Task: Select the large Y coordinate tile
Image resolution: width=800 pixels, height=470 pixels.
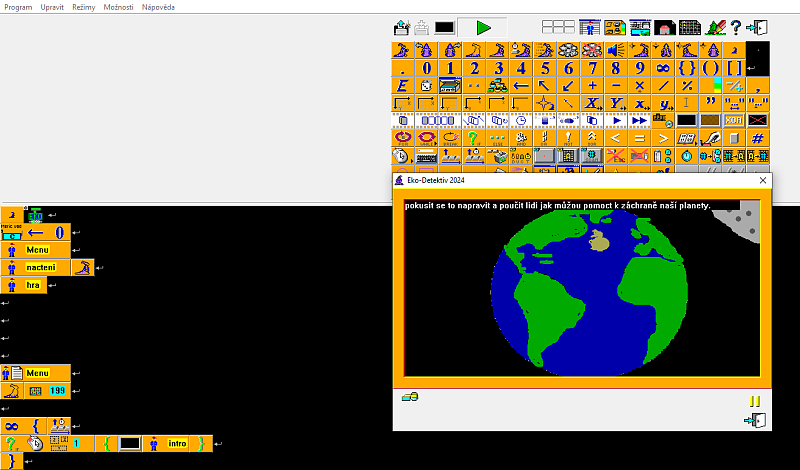Action: [x=616, y=103]
